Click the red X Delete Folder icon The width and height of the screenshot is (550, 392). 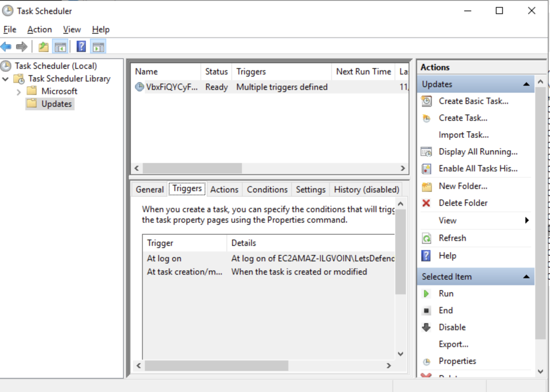click(x=426, y=203)
